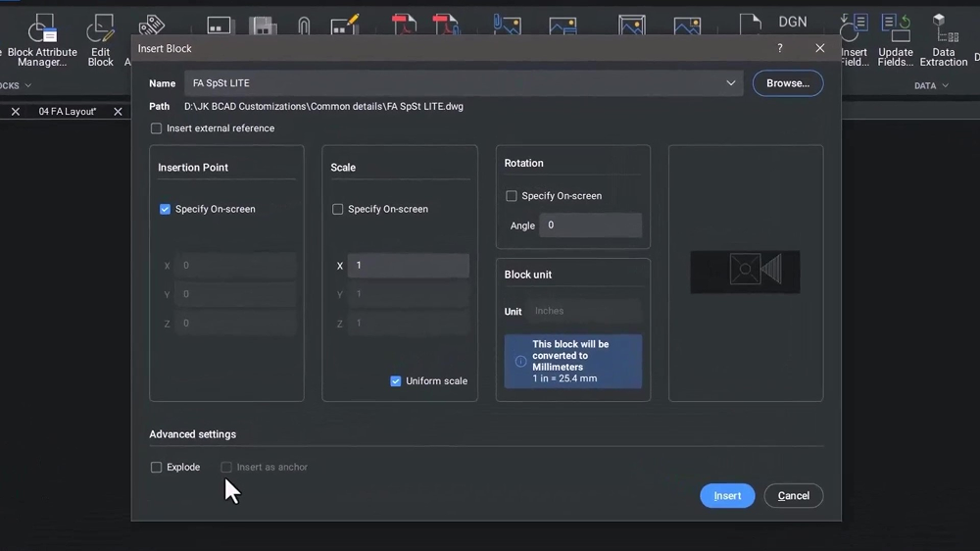The width and height of the screenshot is (980, 551).
Task: Open the Block unit Inches dropdown
Action: pyautogui.click(x=584, y=311)
